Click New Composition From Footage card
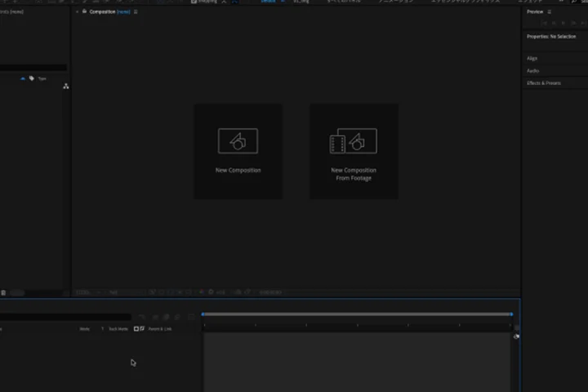Viewport: 588px width, 392px height. (354, 151)
